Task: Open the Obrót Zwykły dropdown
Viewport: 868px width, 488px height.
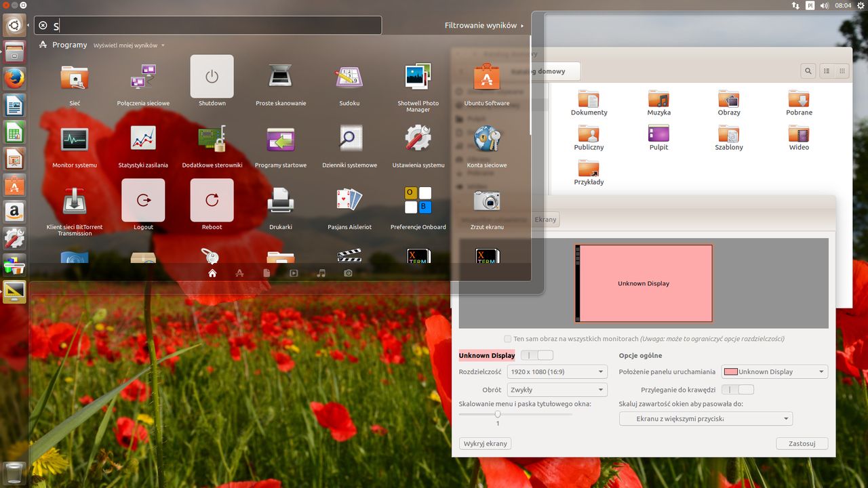Action: pyautogui.click(x=557, y=390)
